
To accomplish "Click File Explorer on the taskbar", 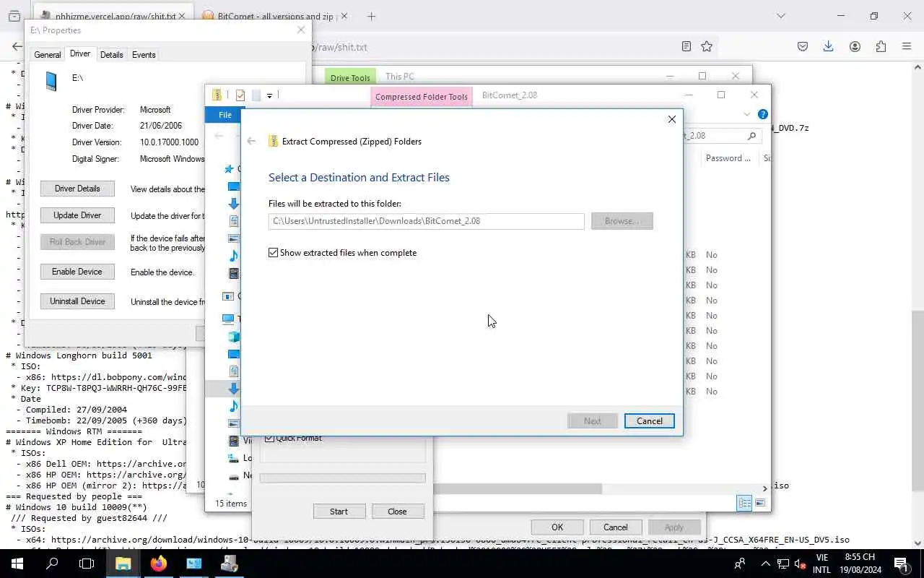I will coord(123,564).
